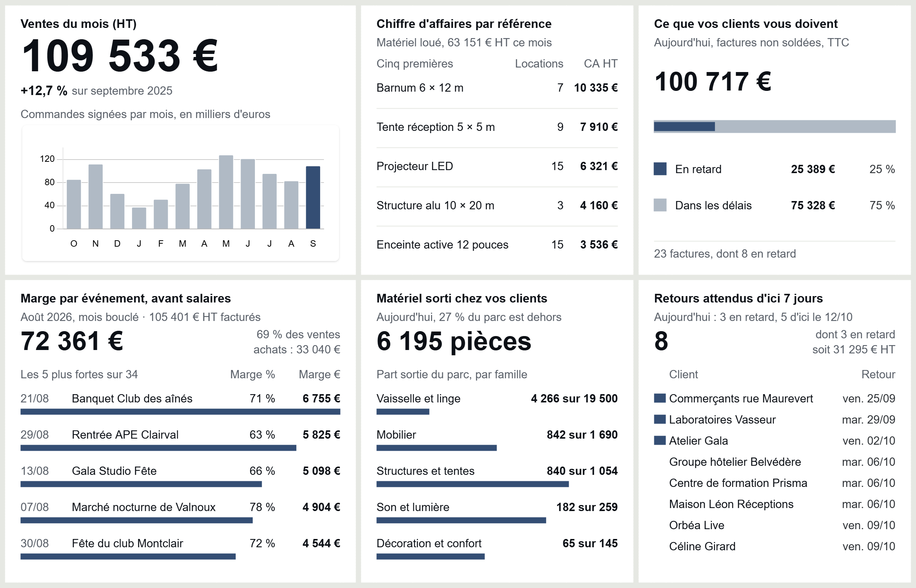
Task: Click '23 factures, dont 8 en retard' note
Action: [x=725, y=254]
